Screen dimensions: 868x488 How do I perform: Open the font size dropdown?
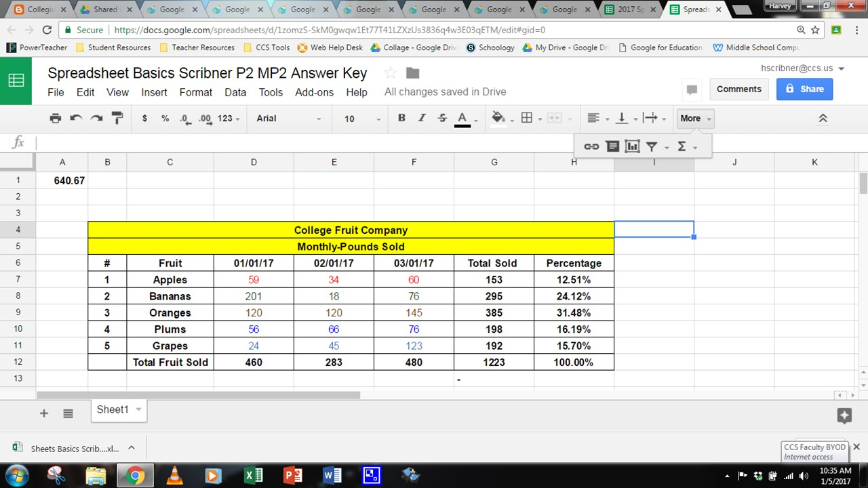click(363, 119)
